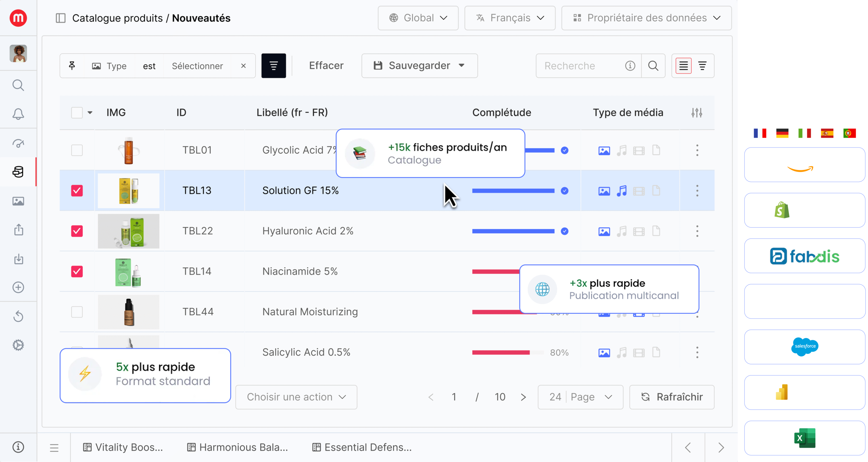Check the TBL01 row checkbox
The height and width of the screenshot is (462, 868).
[77, 150]
